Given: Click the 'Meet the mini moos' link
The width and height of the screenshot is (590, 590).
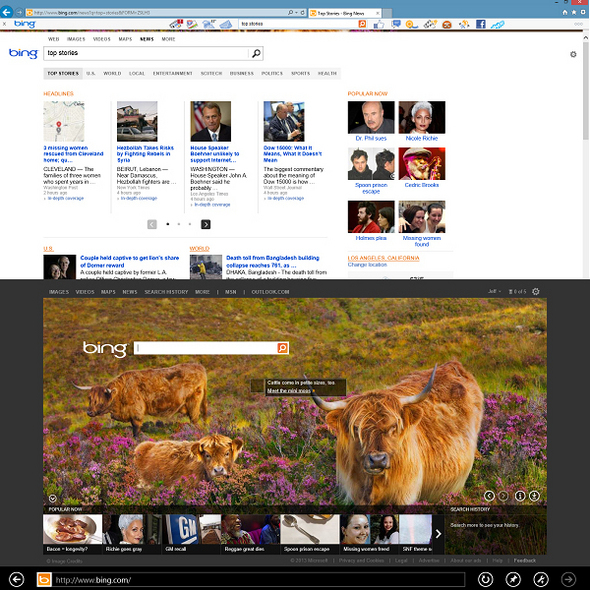Looking at the screenshot, I should coord(289,391).
